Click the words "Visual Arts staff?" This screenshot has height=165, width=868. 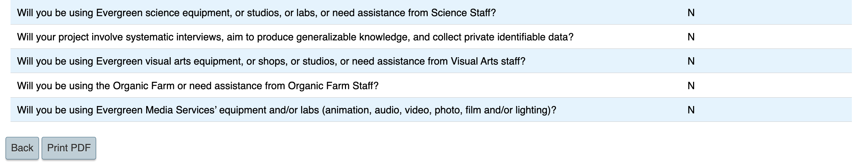tap(488, 61)
